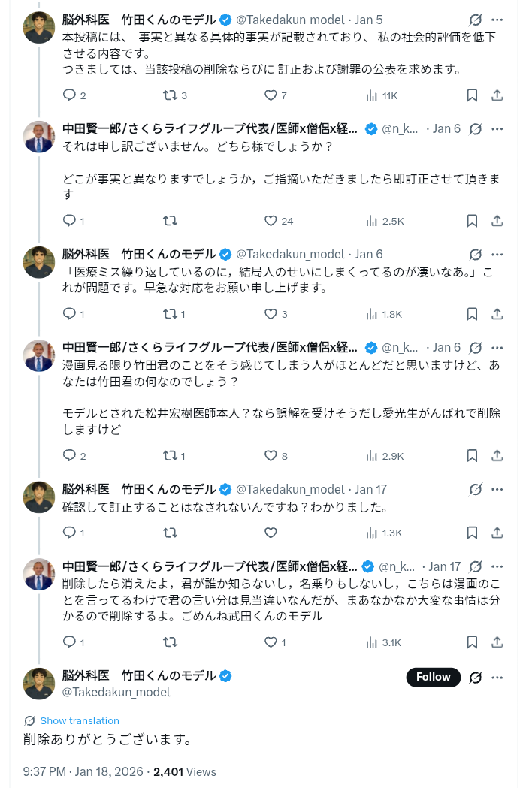Repost the reply with 2.9K views
Image resolution: width=532 pixels, height=788 pixels.
click(x=171, y=456)
